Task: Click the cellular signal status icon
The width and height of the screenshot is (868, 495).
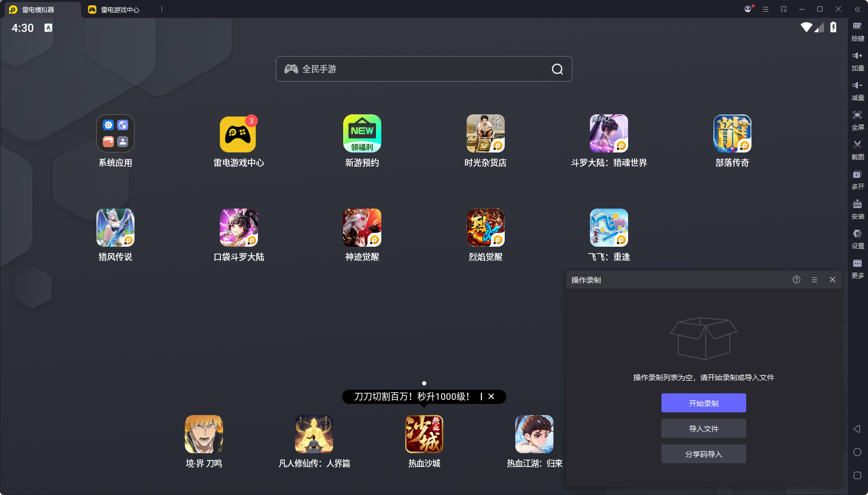Action: tap(820, 28)
